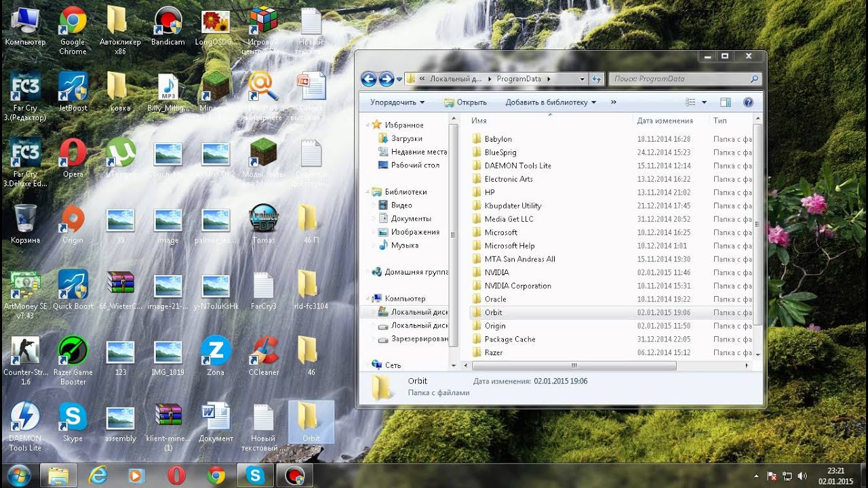Viewport: 868px width, 488px height.
Task: Select the Microsoft Help folder
Action: click(503, 245)
